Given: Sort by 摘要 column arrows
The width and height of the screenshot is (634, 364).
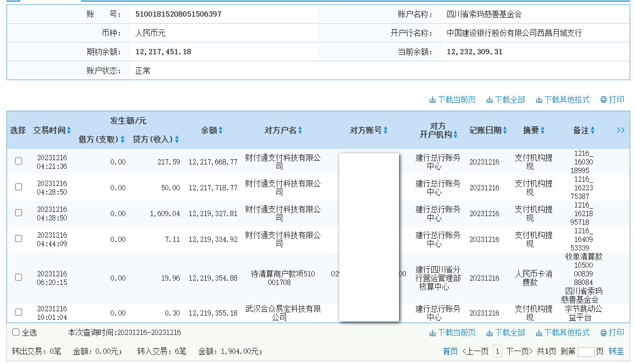Looking at the screenshot, I should pyautogui.click(x=542, y=130).
